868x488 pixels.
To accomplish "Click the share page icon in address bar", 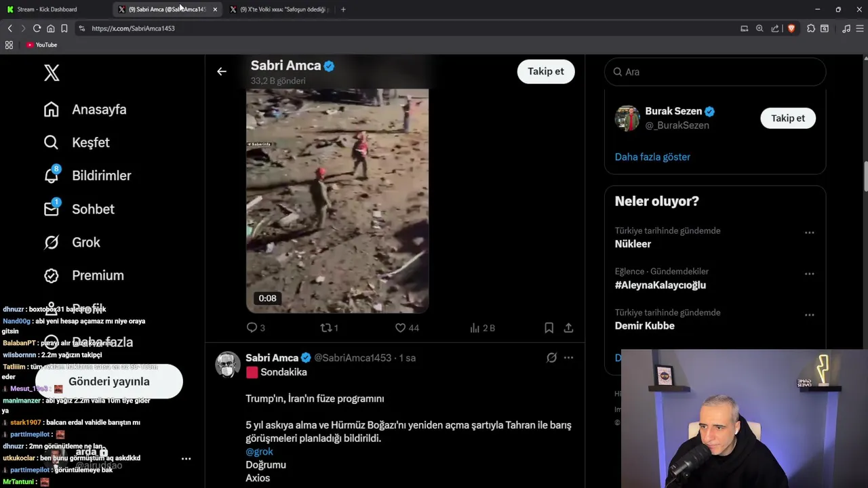I will click(x=775, y=28).
